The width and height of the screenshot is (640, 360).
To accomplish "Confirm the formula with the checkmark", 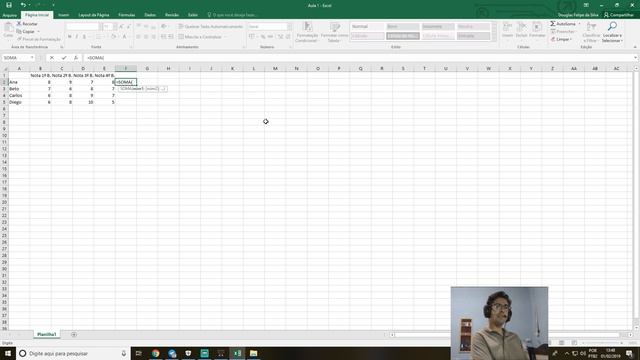I will 64,58.
